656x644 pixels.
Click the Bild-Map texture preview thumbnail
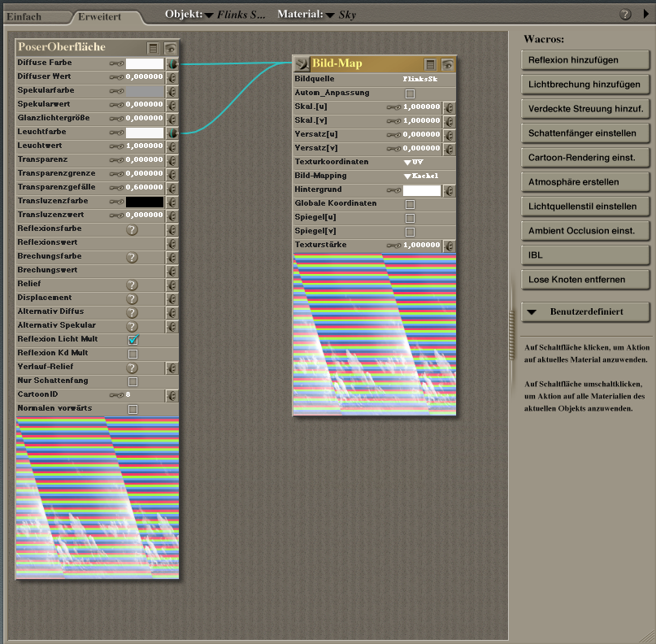tap(375, 334)
